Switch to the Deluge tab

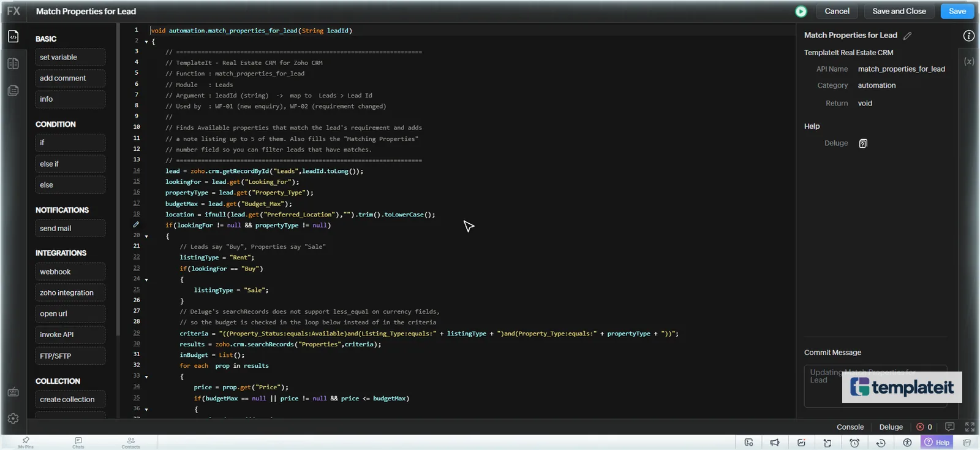tap(891, 427)
